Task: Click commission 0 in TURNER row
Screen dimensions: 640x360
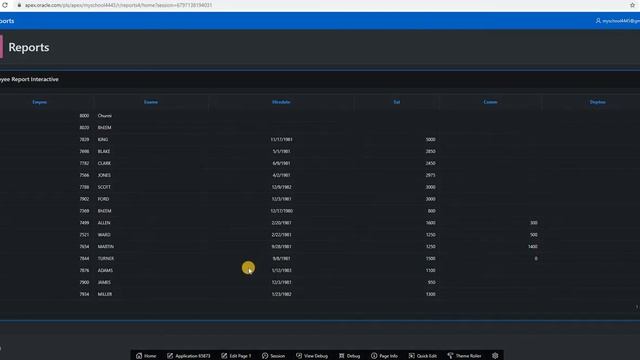Action: tap(536, 258)
